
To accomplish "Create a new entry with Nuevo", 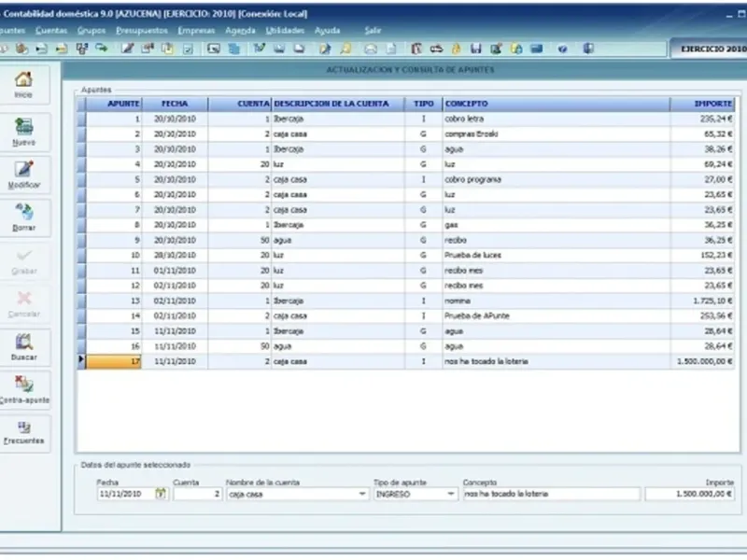I will 24,133.
